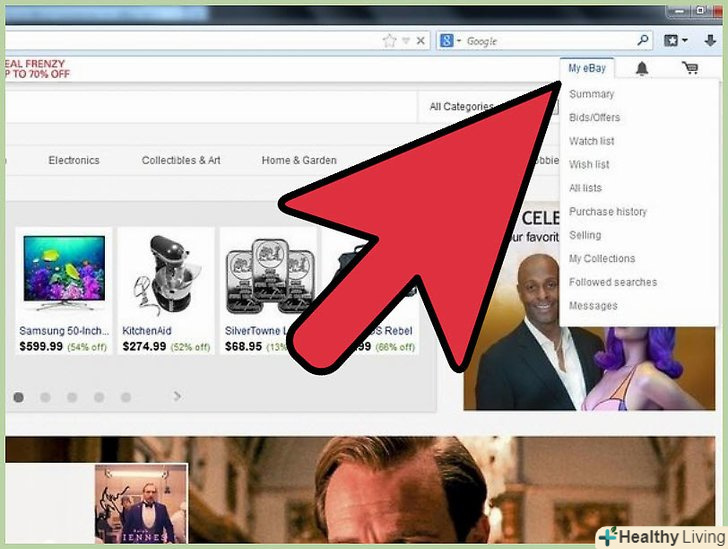
Task: Click the KitchenAid product title link
Action: tap(147, 331)
